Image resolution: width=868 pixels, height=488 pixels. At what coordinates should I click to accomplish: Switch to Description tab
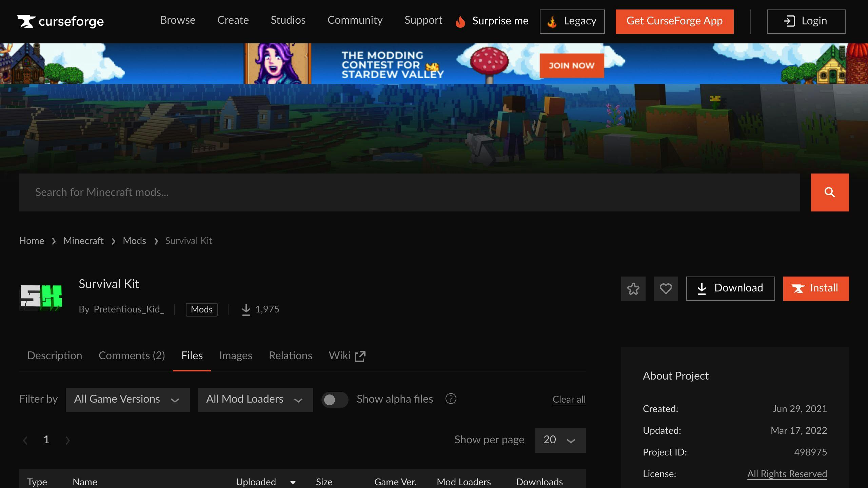[x=55, y=356]
